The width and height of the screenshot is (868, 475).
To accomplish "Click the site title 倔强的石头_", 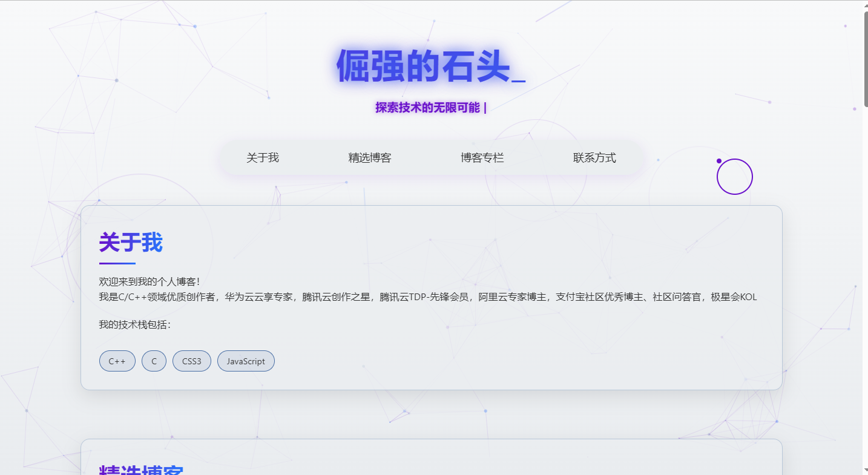I will tap(431, 66).
